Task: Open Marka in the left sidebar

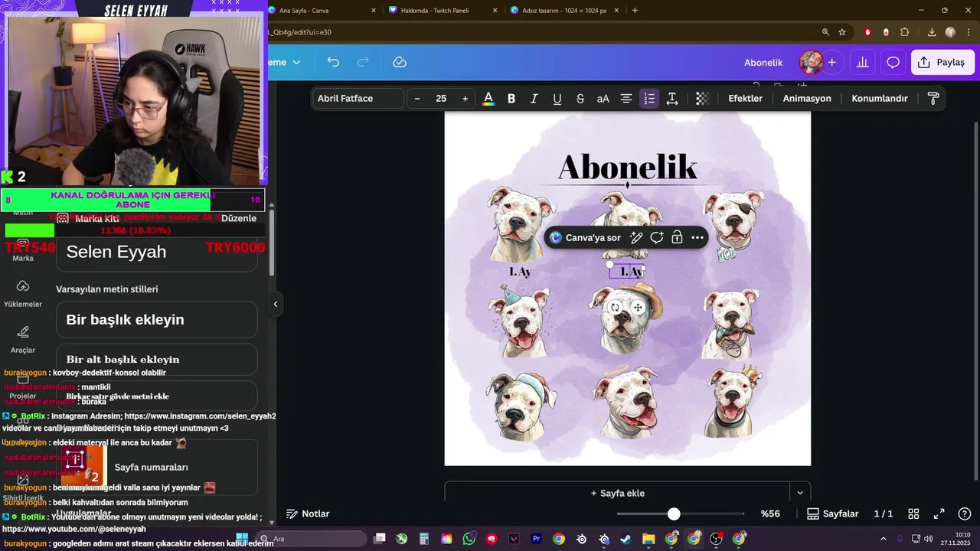Action: click(23, 249)
